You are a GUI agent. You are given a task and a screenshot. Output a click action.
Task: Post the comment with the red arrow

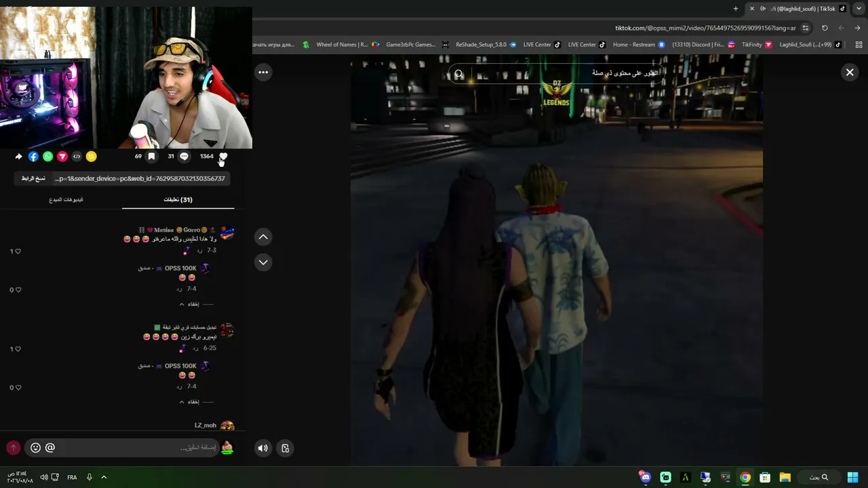tap(14, 448)
